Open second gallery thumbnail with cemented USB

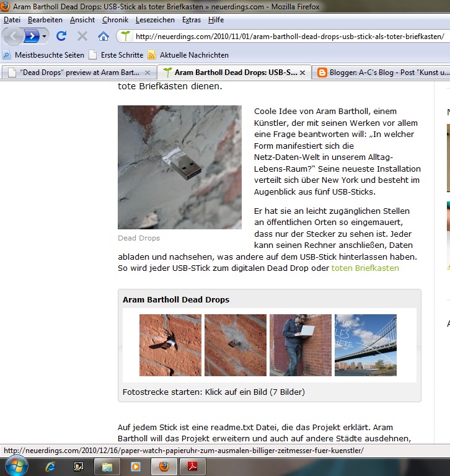(x=236, y=345)
